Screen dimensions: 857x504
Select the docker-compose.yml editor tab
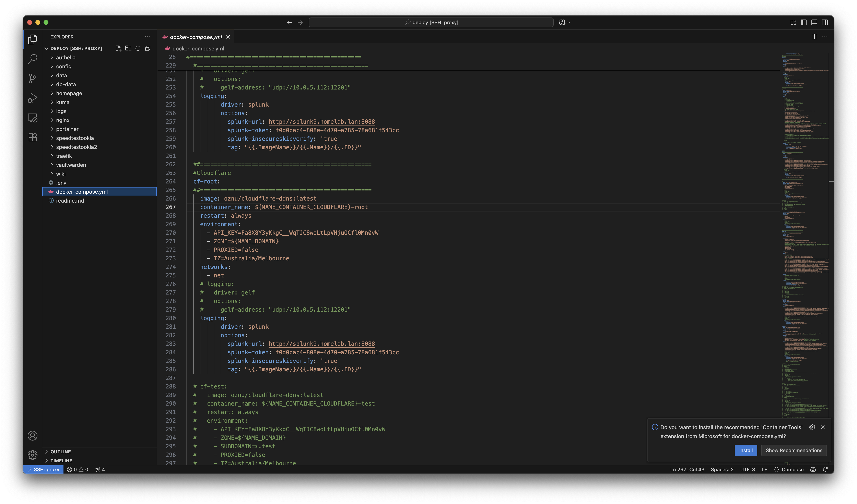tap(196, 37)
